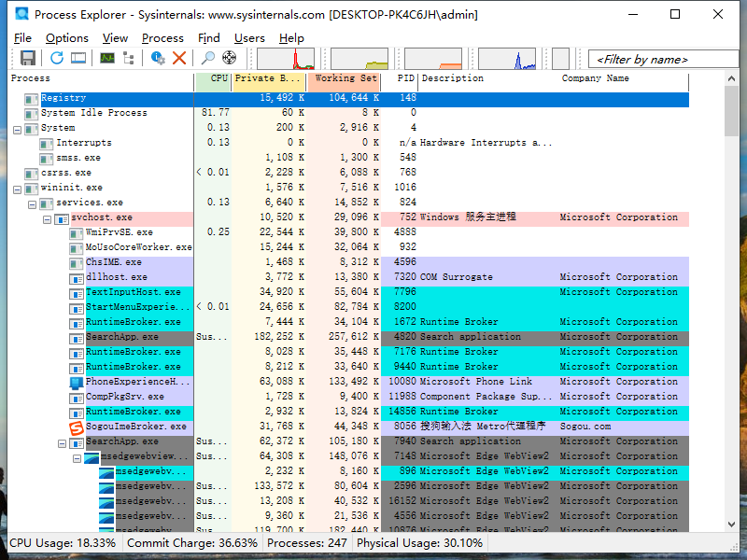
Task: Sort by the CPU column header
Action: point(213,81)
